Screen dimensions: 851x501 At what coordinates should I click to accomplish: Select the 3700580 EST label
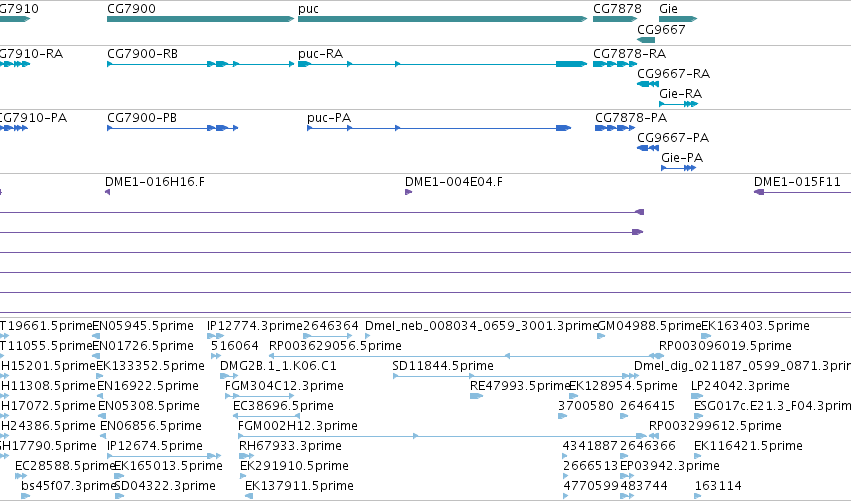point(586,406)
